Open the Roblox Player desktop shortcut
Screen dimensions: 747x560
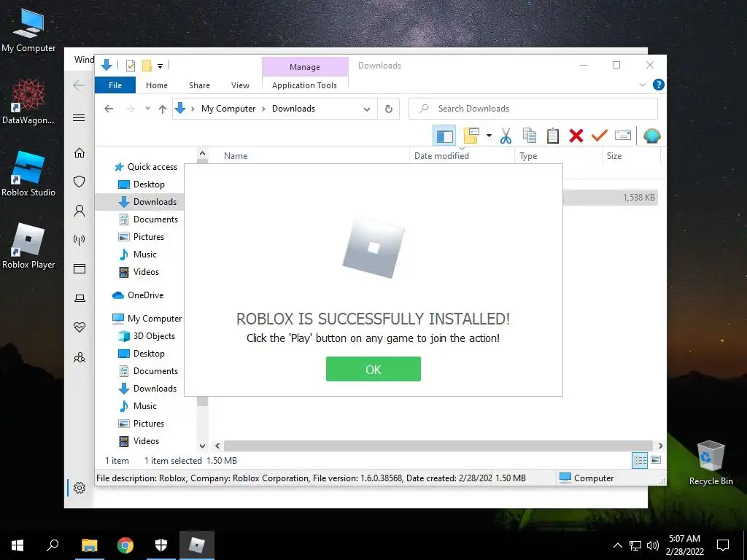[x=28, y=246]
